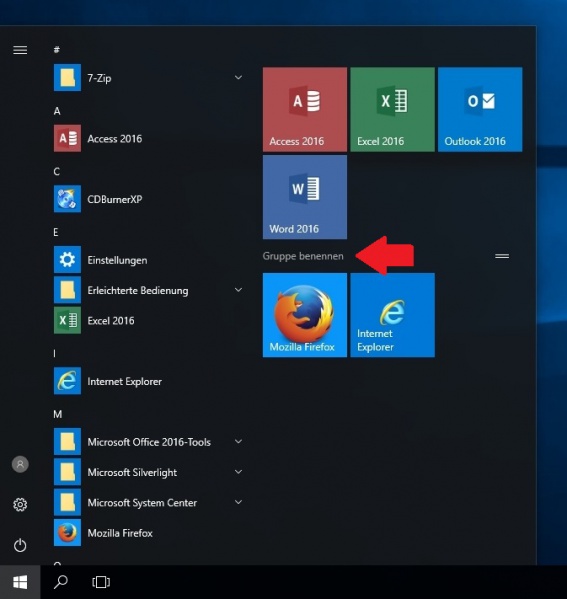Expand the 7-Zip folder chevron
The image size is (567, 599).
pos(238,78)
